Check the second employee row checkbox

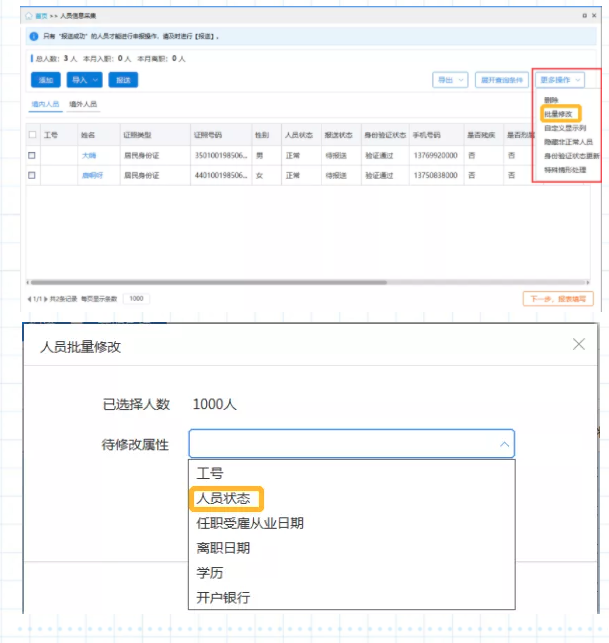[32, 175]
